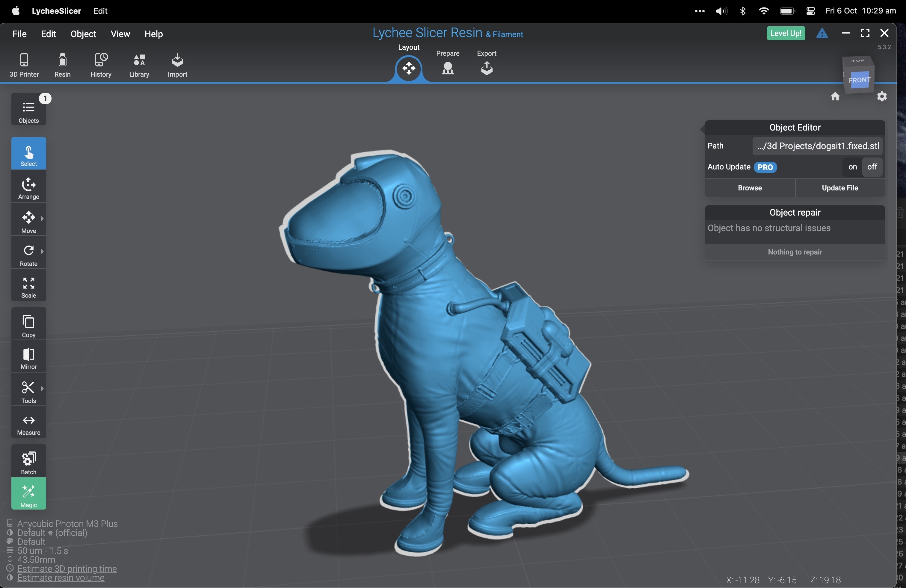The image size is (906, 588).
Task: Switch to the Export tab
Action: click(x=487, y=63)
